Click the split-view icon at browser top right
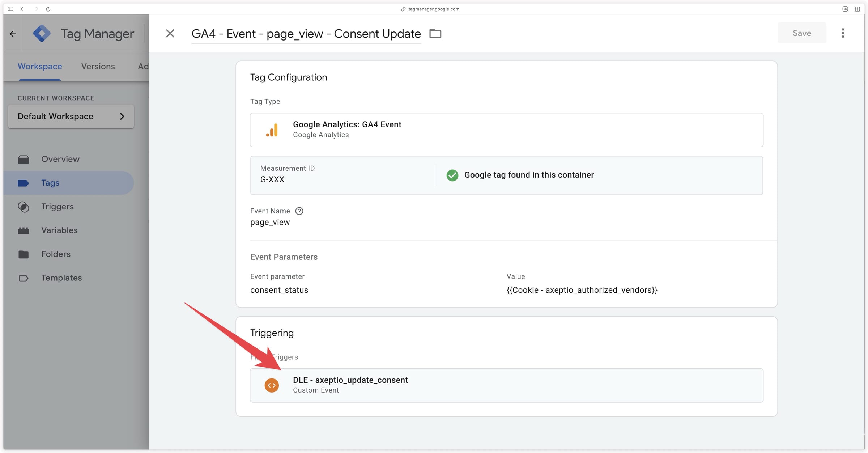 coord(858,9)
